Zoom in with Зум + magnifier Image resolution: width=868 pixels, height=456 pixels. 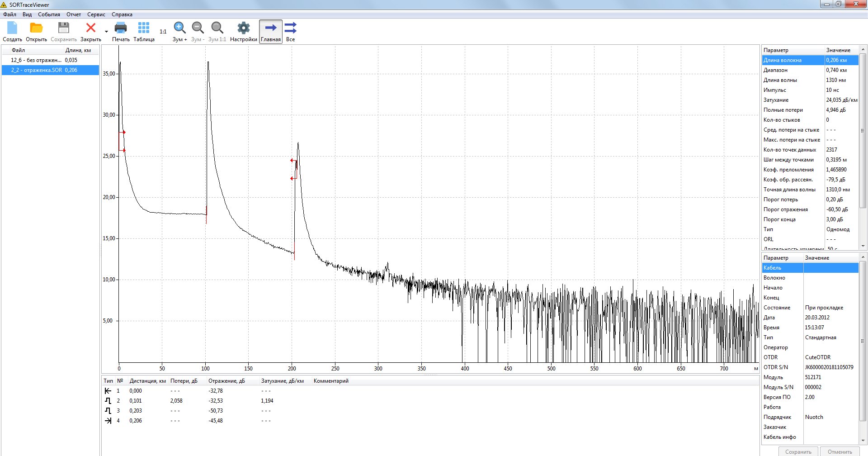tap(179, 31)
